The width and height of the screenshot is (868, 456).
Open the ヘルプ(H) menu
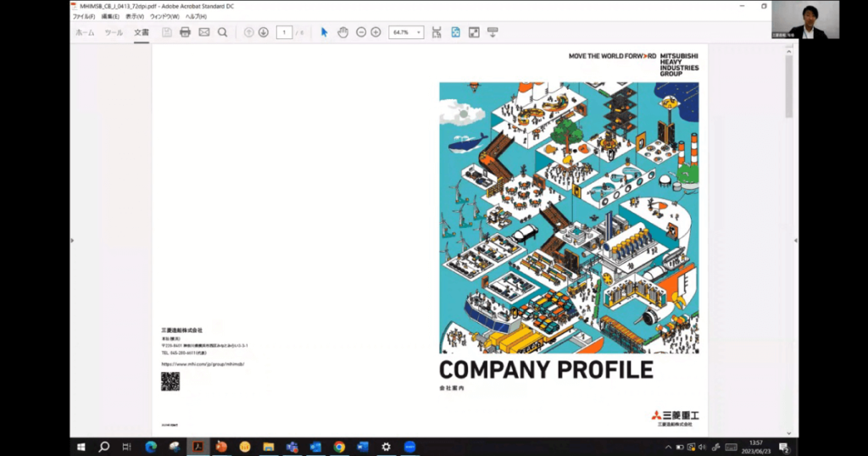[196, 17]
